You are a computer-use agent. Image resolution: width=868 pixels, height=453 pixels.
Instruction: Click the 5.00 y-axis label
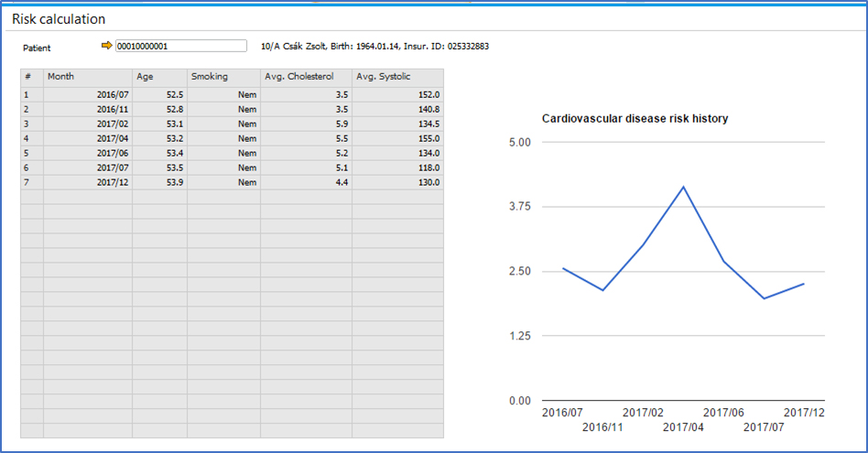pyautogui.click(x=520, y=142)
